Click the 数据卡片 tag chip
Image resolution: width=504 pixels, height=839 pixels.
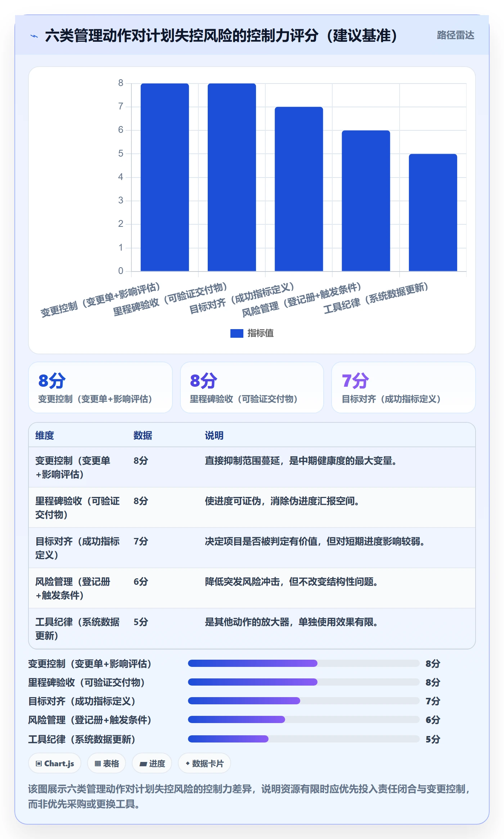204,763
